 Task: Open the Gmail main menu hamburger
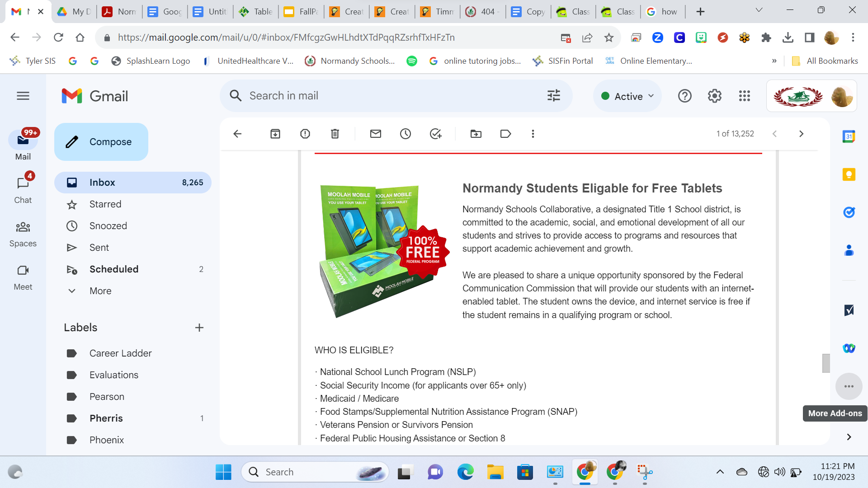pyautogui.click(x=23, y=96)
